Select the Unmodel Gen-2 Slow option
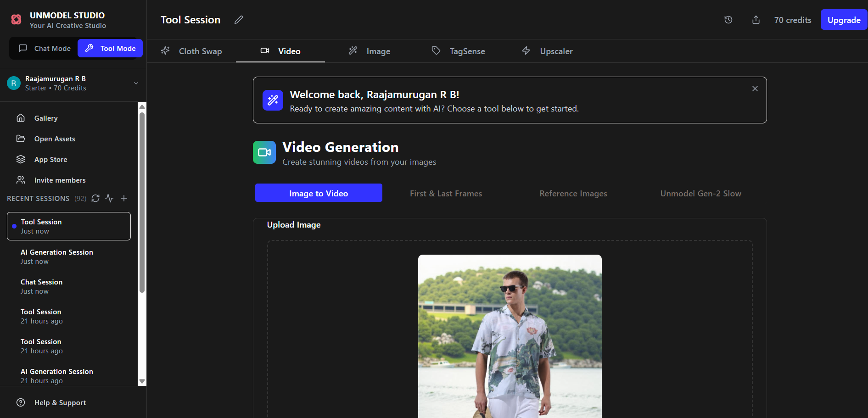The height and width of the screenshot is (418, 868). pyautogui.click(x=700, y=193)
